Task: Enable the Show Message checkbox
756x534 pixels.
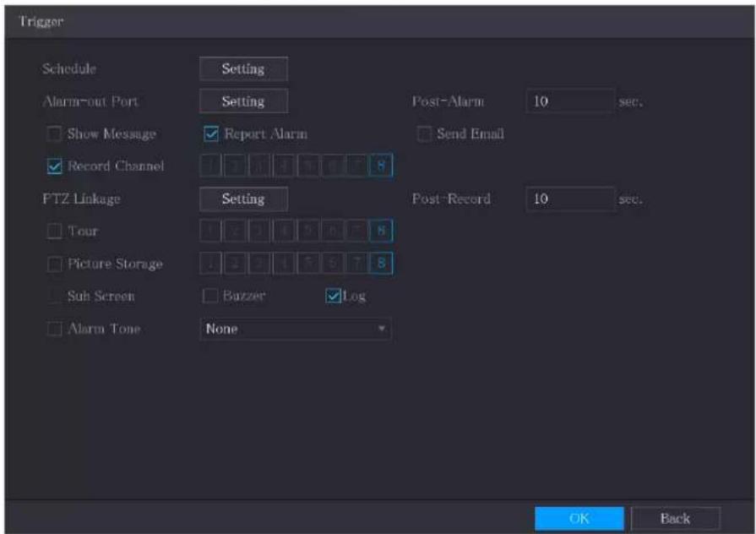Action: [54, 133]
